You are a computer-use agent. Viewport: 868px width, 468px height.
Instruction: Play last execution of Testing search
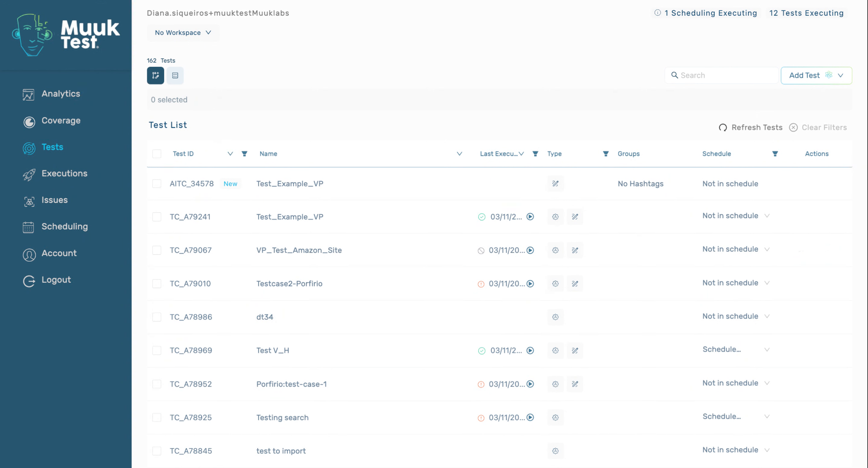click(x=530, y=417)
